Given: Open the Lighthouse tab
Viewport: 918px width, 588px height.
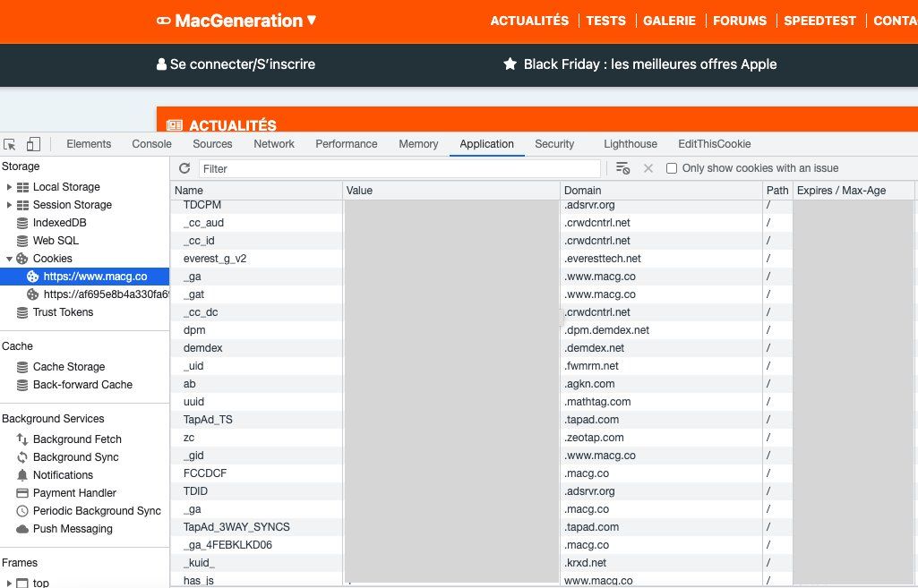Looking at the screenshot, I should pyautogui.click(x=631, y=144).
